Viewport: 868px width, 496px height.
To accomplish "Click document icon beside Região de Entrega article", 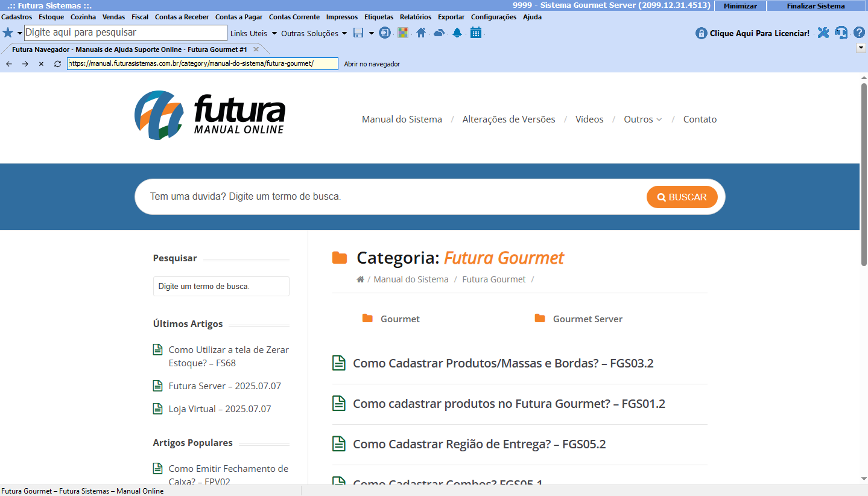I will point(339,444).
